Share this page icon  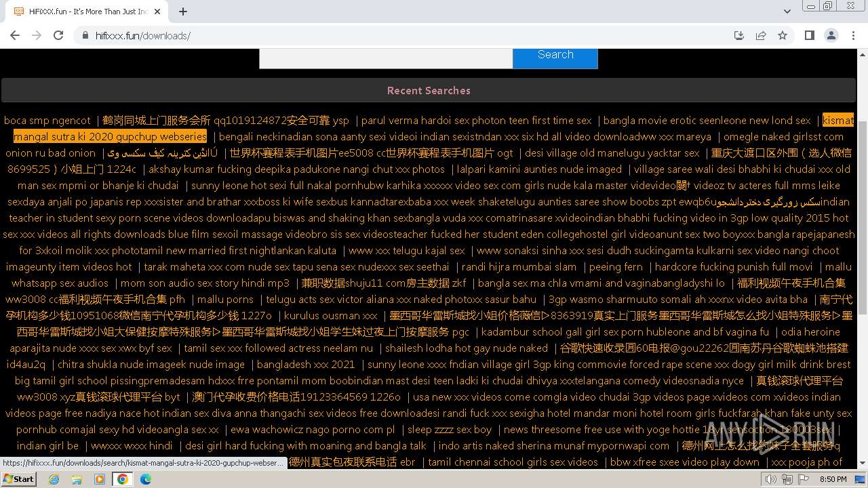pos(761,35)
